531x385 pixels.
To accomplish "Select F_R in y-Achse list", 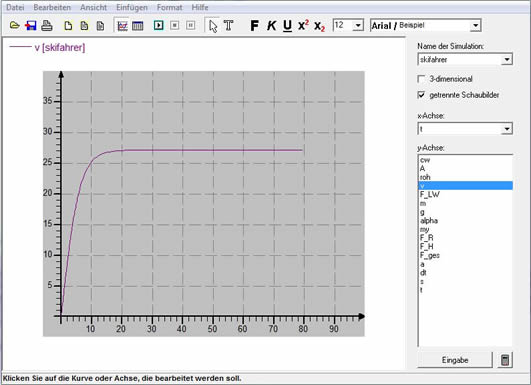I will coord(465,238).
